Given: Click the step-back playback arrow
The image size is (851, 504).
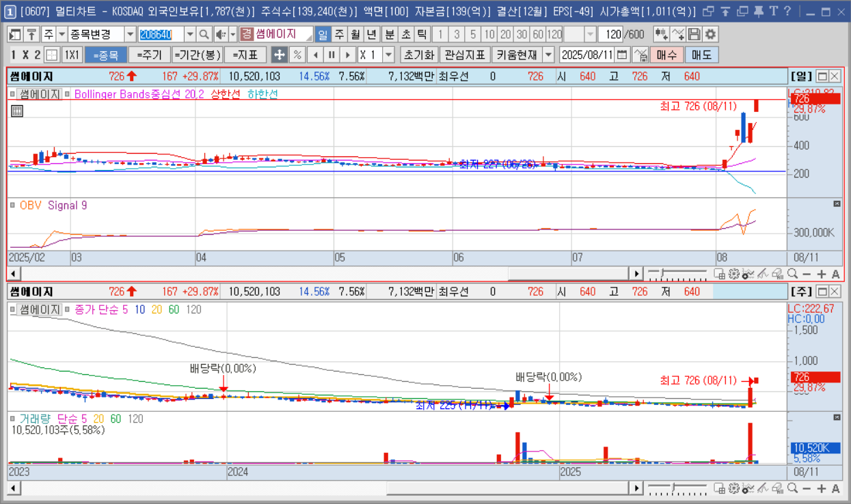Looking at the screenshot, I should pos(315,55).
